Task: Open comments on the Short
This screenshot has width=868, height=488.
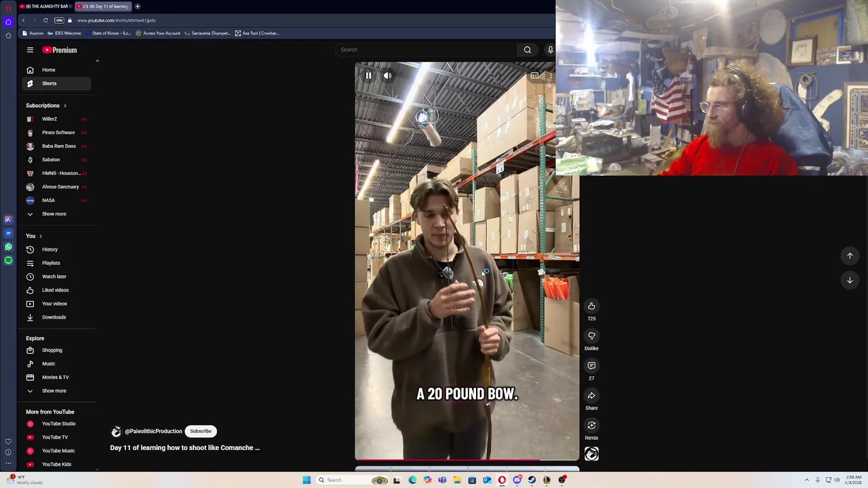Action: point(591,366)
